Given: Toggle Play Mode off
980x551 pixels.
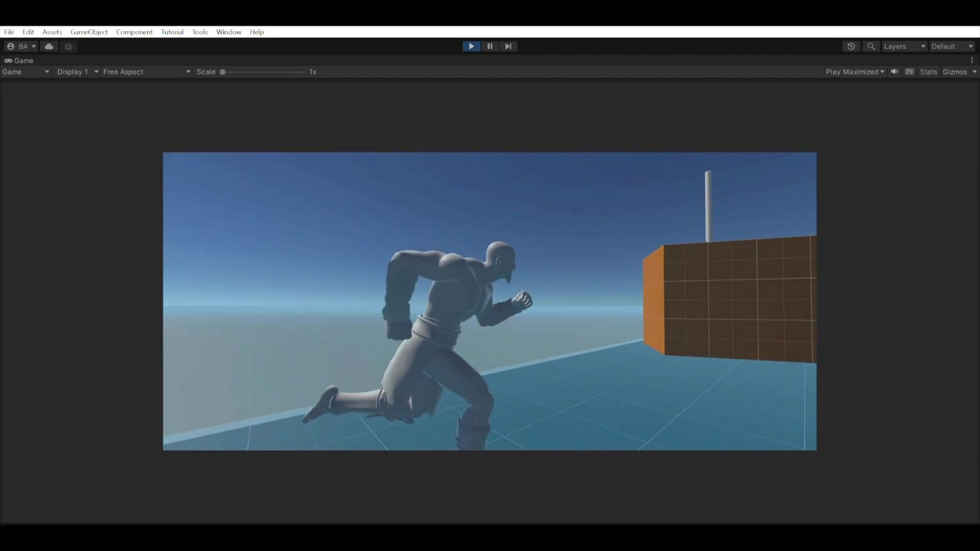Looking at the screenshot, I should 471,46.
